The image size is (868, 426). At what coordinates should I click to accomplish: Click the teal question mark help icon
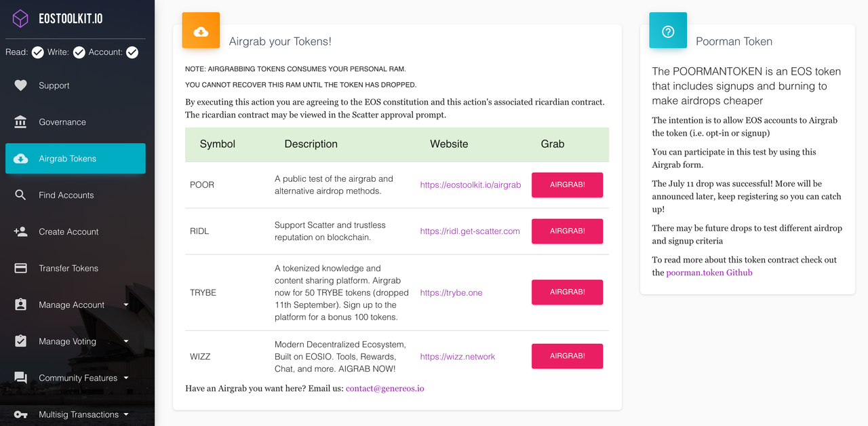668,31
